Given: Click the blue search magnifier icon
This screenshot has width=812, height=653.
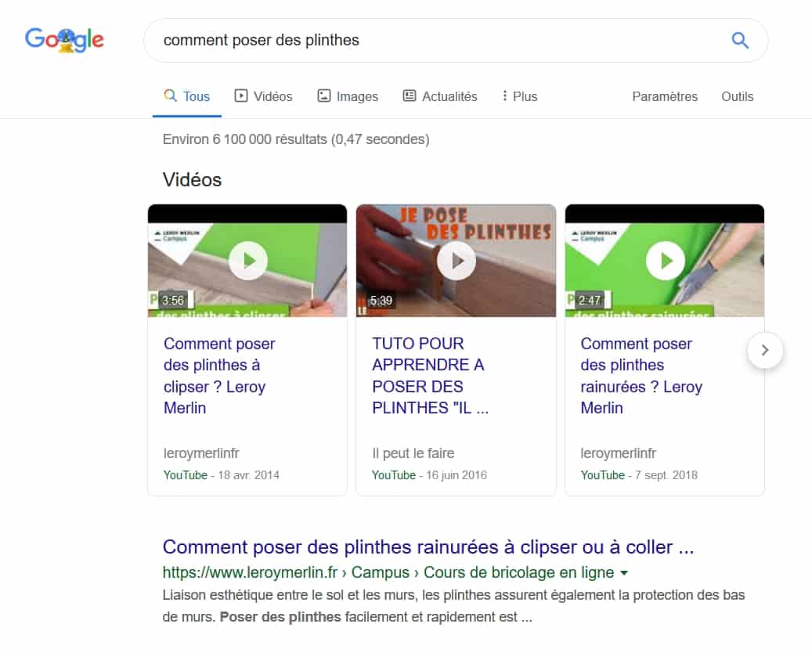Looking at the screenshot, I should click(739, 41).
